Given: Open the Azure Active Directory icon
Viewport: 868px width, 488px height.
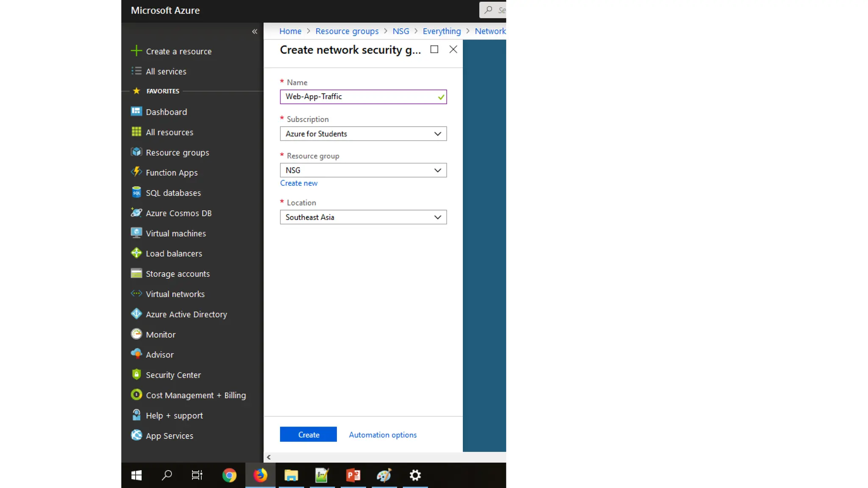Looking at the screenshot, I should (136, 314).
